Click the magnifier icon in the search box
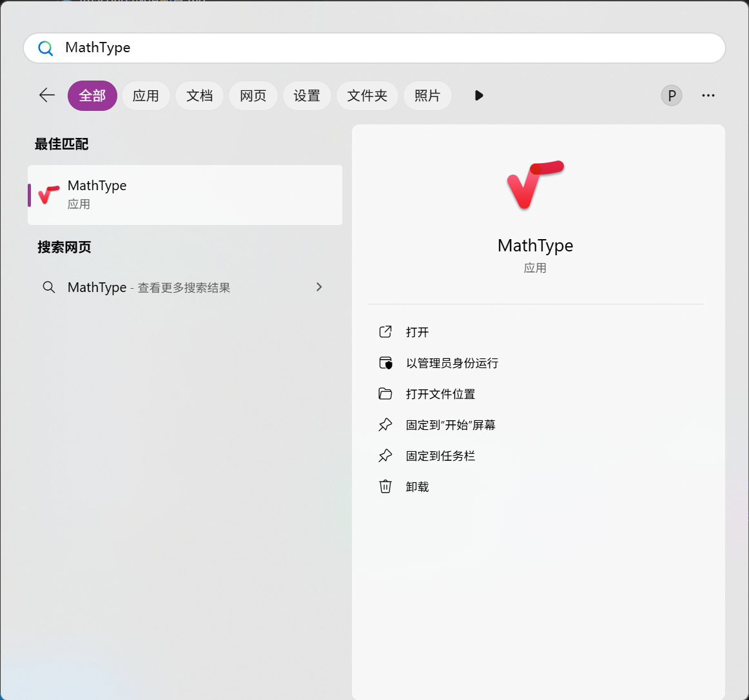This screenshot has height=700, width=749. pyautogui.click(x=45, y=48)
